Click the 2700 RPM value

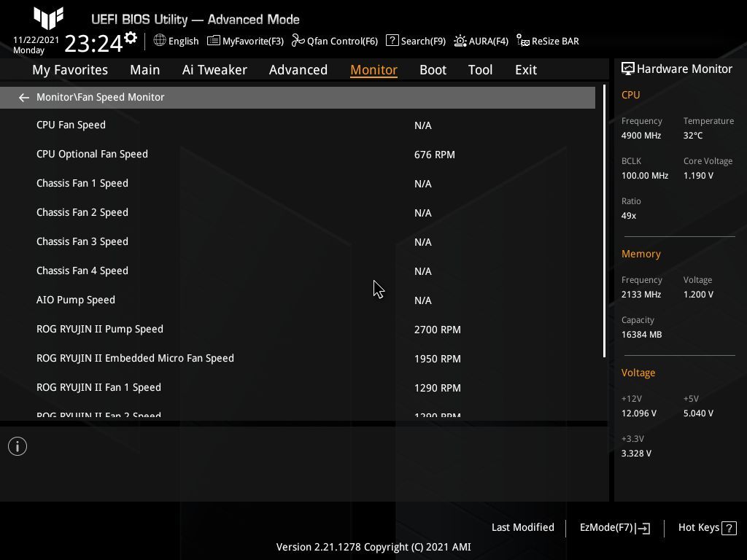click(x=438, y=330)
